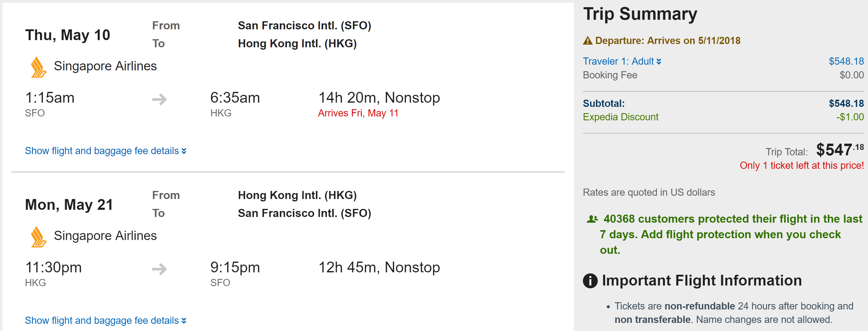
Task: Click people icon beside customers protected message
Action: coord(592,219)
